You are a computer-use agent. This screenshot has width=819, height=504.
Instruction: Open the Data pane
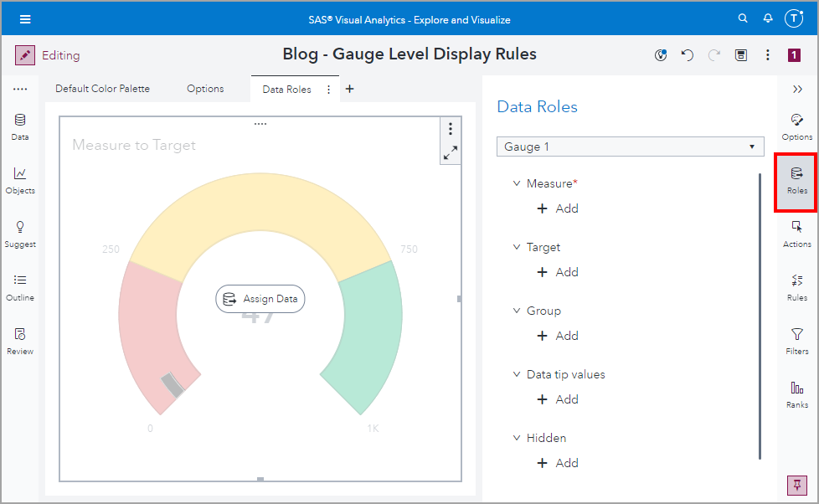[x=19, y=126]
